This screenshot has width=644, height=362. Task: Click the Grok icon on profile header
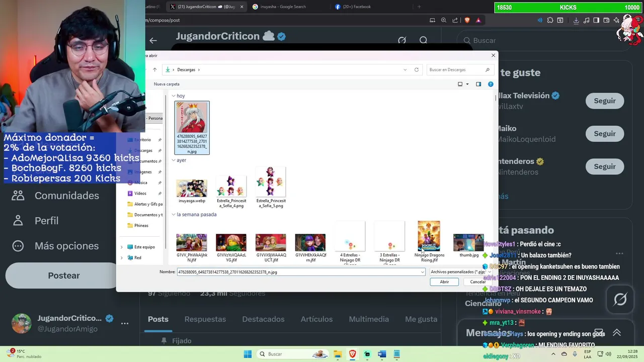click(402, 40)
